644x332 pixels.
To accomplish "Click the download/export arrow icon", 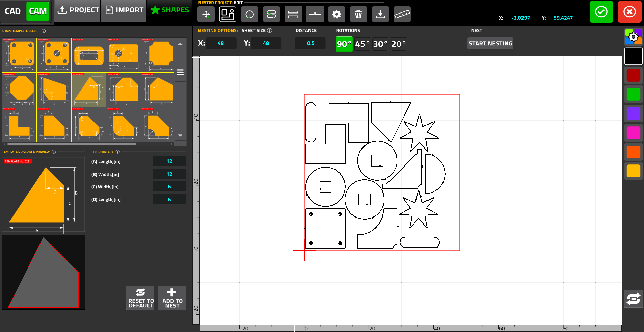I will 380,14.
